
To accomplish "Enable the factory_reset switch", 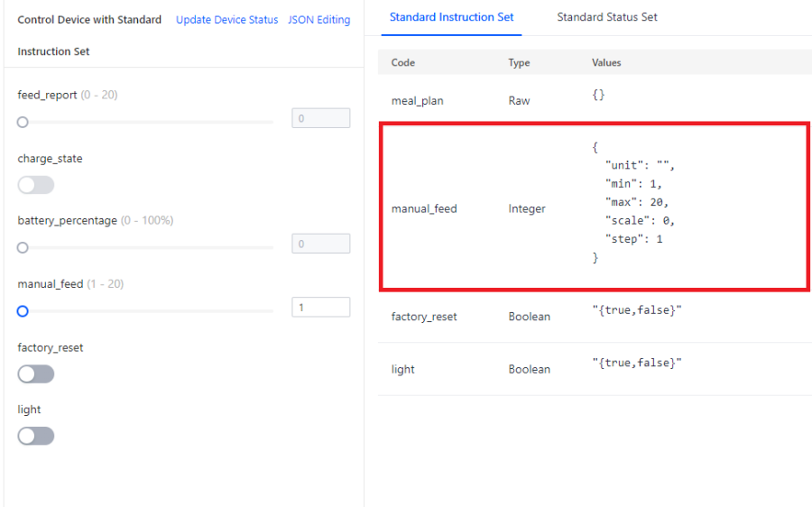I will (36, 373).
